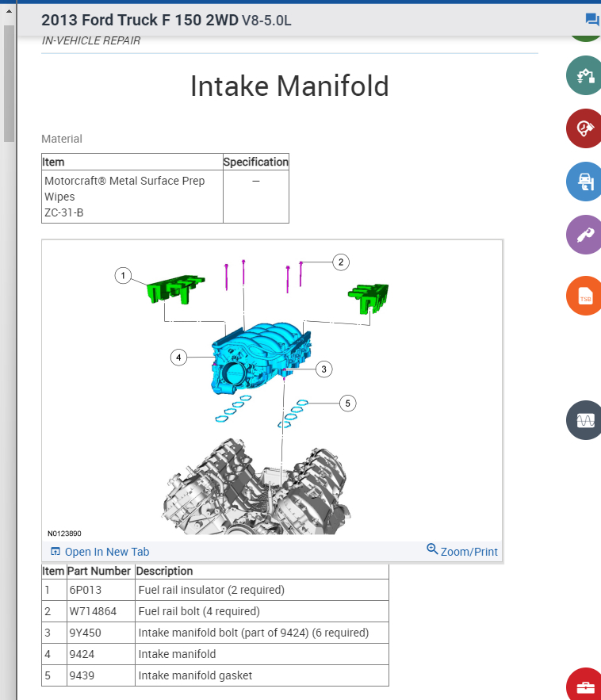601x700 pixels.
Task: Click part number 9Y450 cell
Action: [101, 633]
